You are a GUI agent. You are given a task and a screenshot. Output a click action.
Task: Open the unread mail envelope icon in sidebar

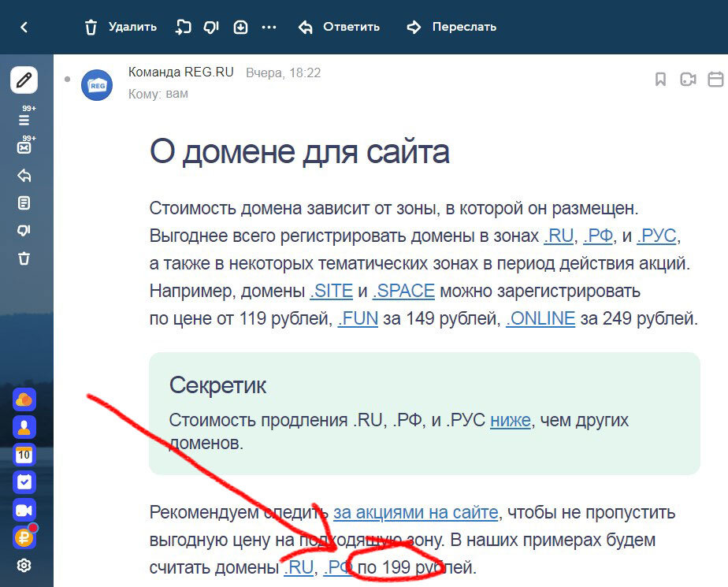point(24,147)
